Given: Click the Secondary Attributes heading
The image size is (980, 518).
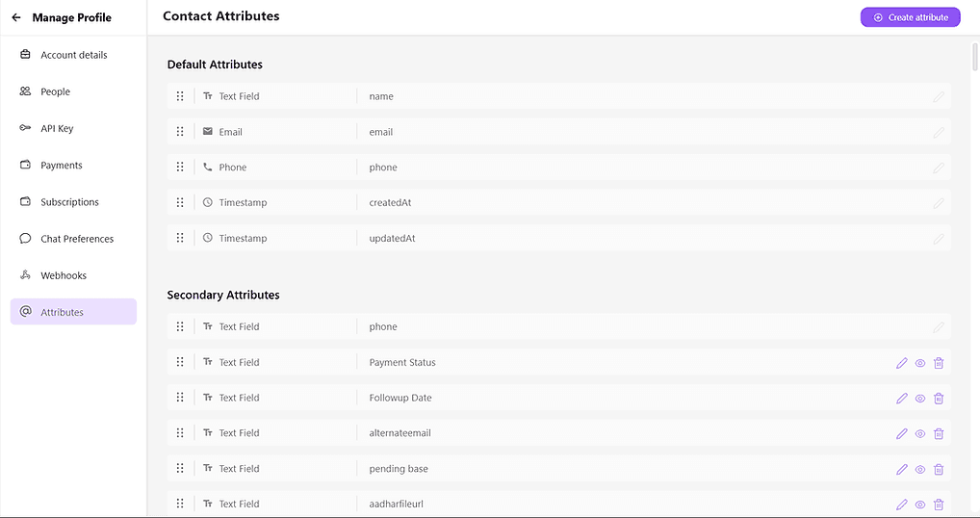Looking at the screenshot, I should (x=223, y=295).
